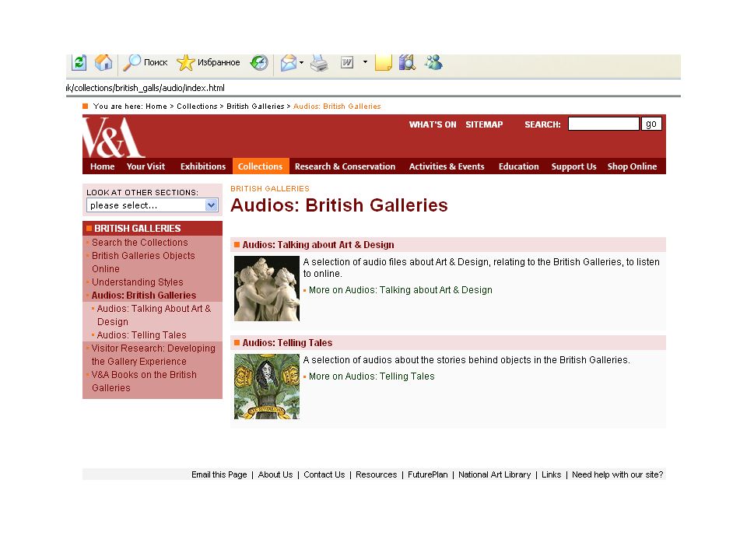
Task: Expand the Mail icon dropdown arrow
Action: click(x=302, y=62)
